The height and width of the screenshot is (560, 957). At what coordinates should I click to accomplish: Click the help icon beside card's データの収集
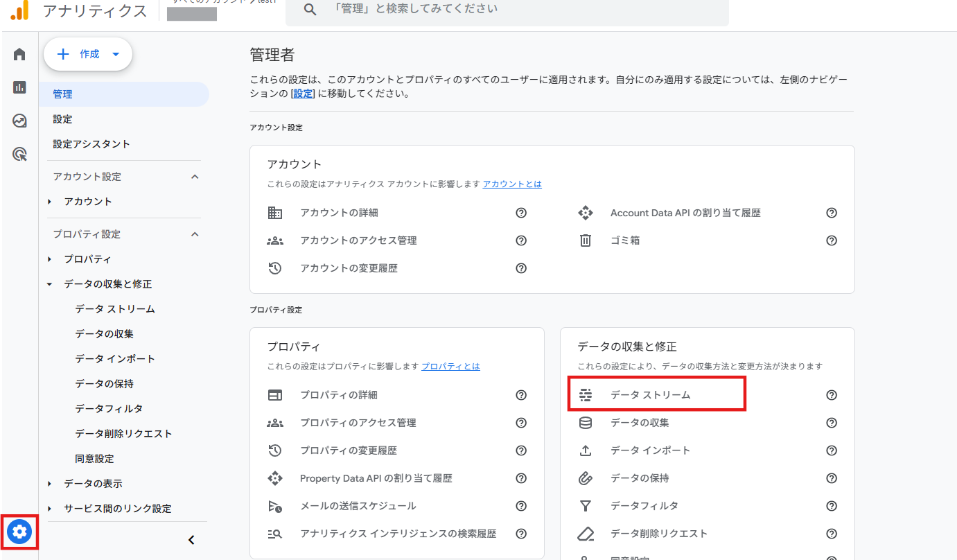pos(832,423)
